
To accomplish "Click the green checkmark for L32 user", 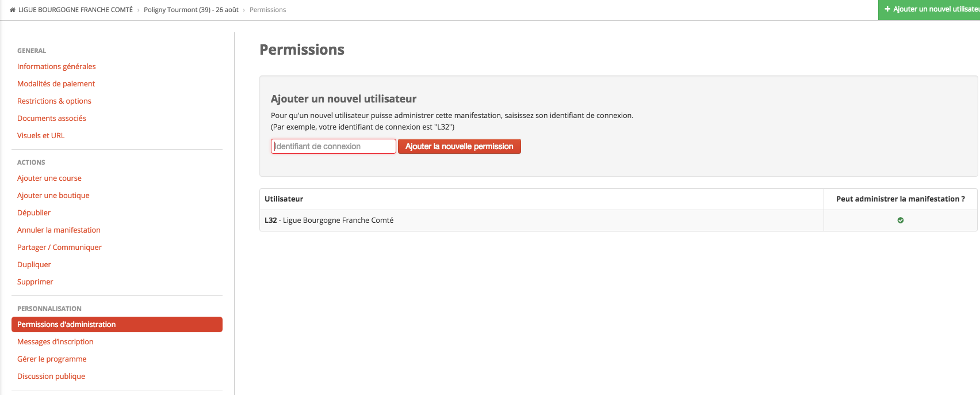I will [x=901, y=220].
